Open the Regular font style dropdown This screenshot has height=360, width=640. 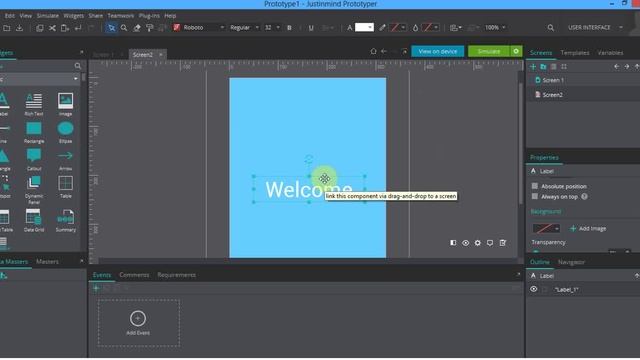(244, 27)
